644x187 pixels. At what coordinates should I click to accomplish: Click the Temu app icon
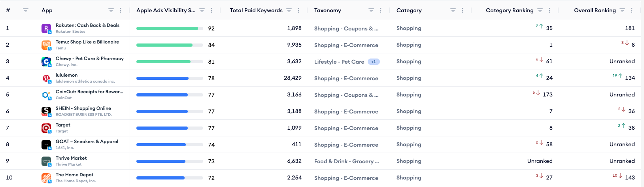[x=46, y=45]
